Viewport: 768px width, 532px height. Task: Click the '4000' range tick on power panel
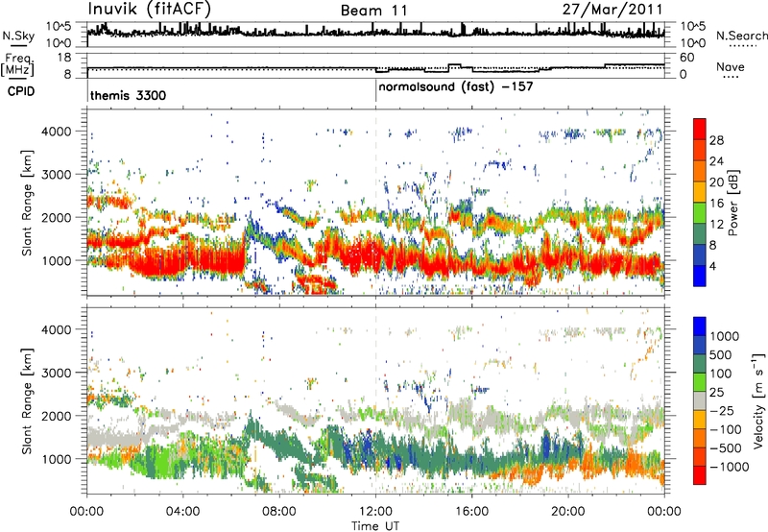[x=56, y=132]
